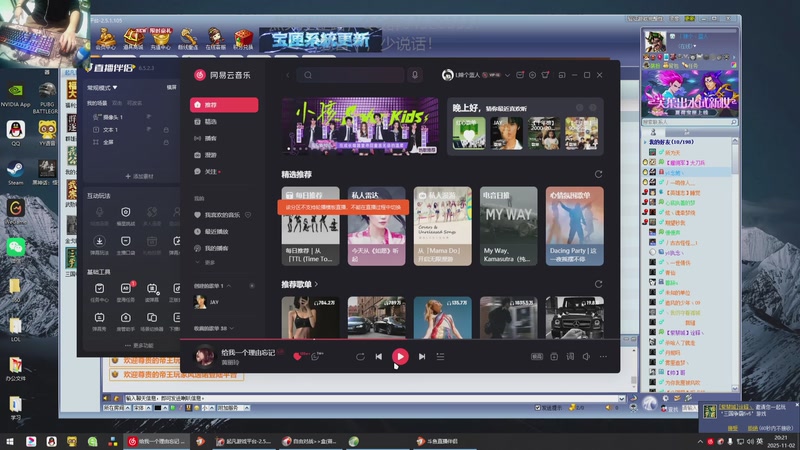800x450 pixels.
Task: Open the 常规模式 dropdown in 直播伴侣
Action: [x=102, y=88]
